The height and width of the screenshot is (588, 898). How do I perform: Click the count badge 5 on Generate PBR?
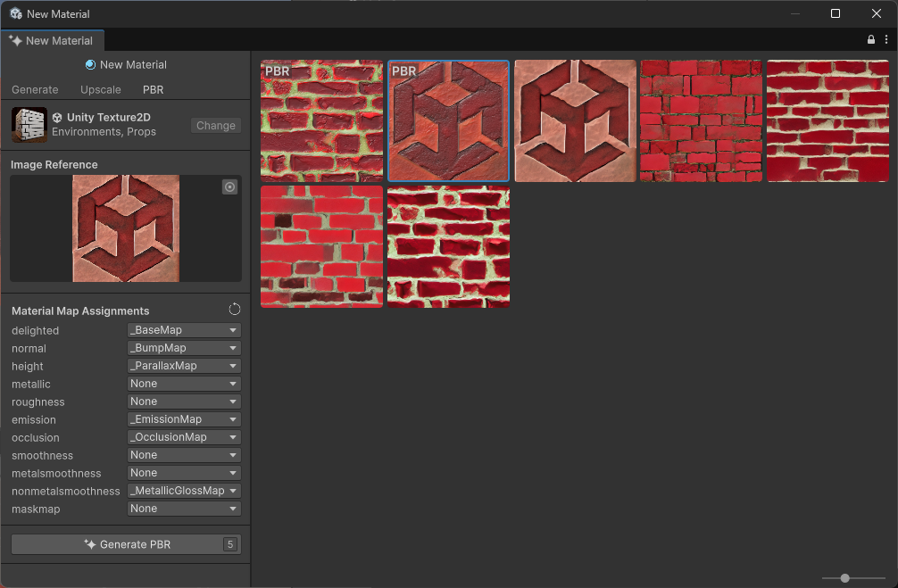tap(230, 544)
